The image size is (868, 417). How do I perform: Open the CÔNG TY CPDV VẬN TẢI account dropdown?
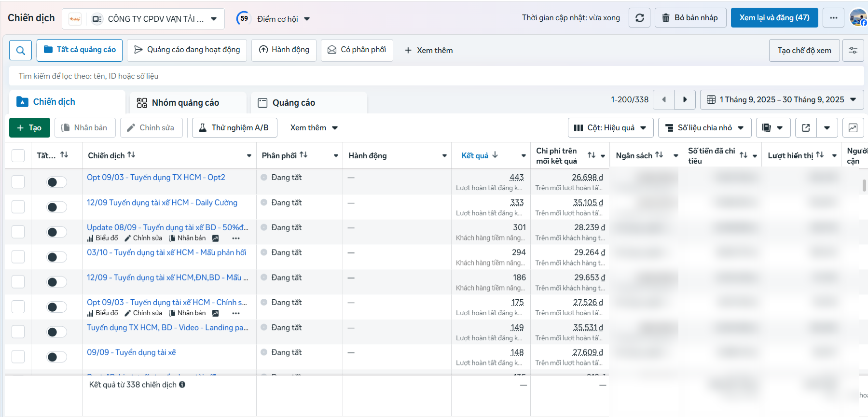coord(143,19)
